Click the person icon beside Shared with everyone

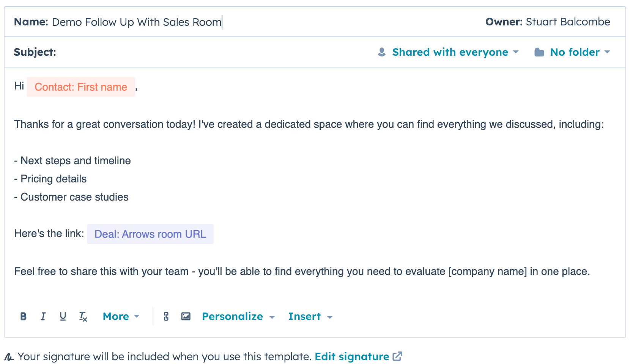point(382,52)
